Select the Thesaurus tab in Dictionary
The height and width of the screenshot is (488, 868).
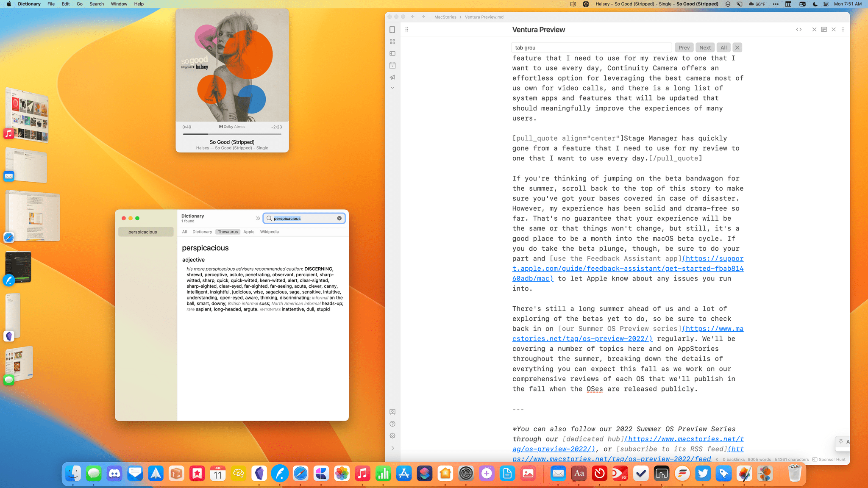[227, 232]
